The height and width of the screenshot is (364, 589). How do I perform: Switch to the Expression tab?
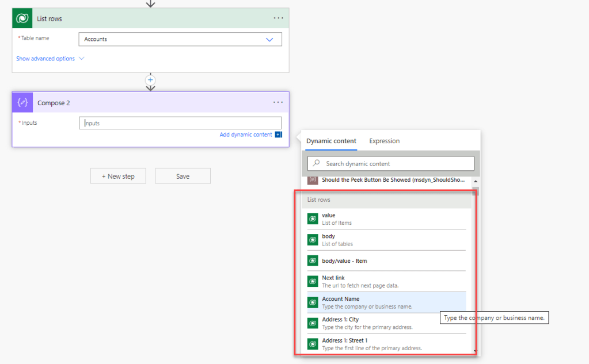point(384,141)
